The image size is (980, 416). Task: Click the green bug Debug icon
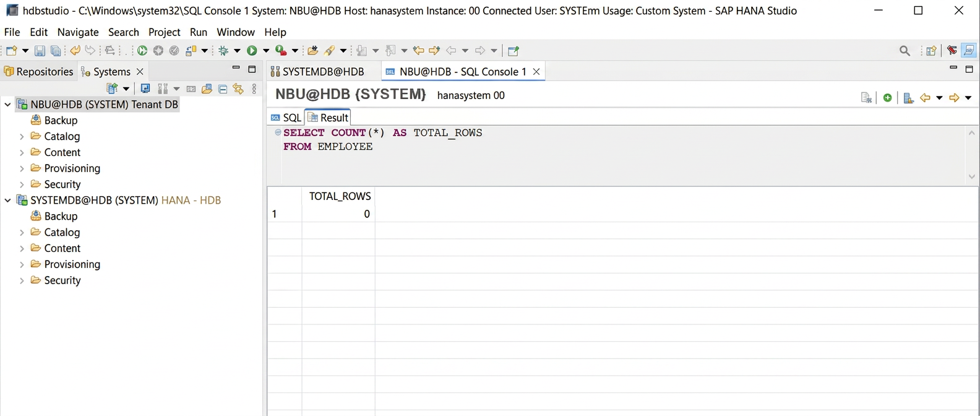[223, 51]
